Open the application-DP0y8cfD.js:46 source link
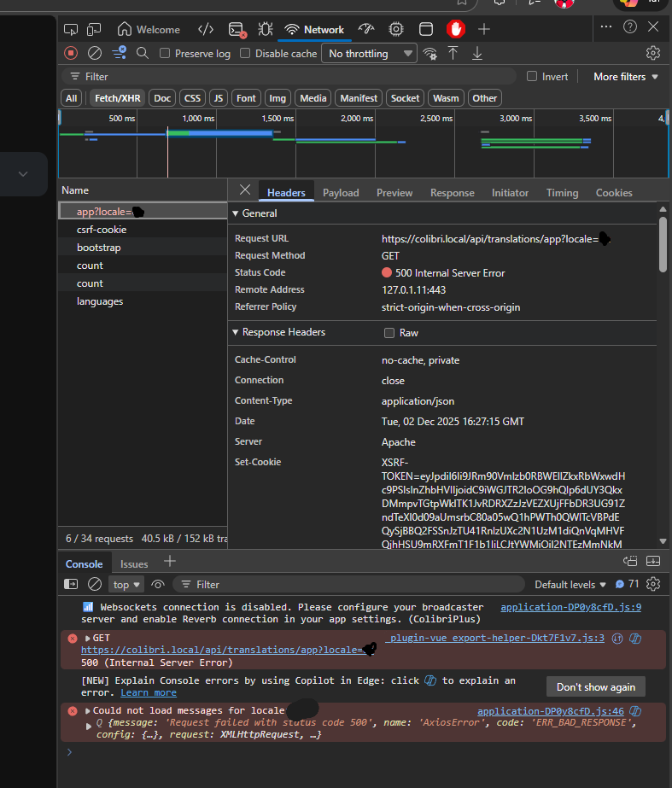 [550, 710]
